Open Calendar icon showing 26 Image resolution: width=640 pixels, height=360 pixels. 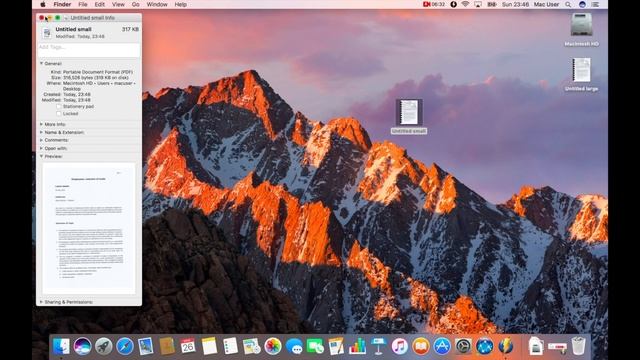click(x=188, y=347)
